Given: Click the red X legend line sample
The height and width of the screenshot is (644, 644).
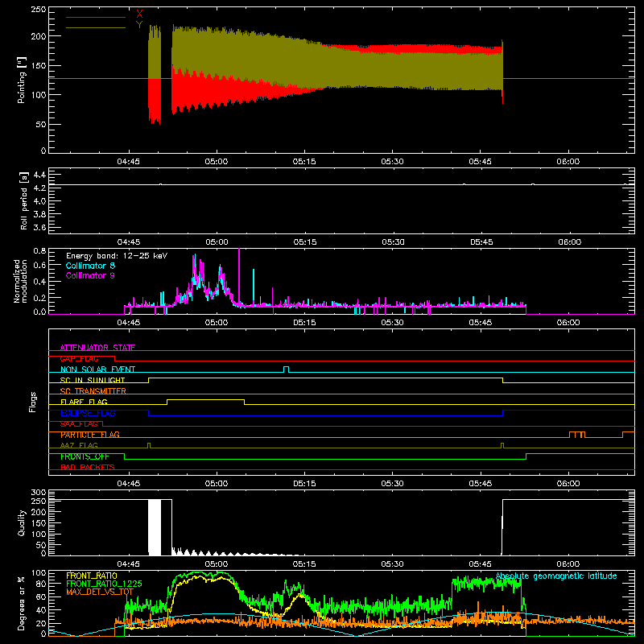Looking at the screenshot, I should coord(96,17).
